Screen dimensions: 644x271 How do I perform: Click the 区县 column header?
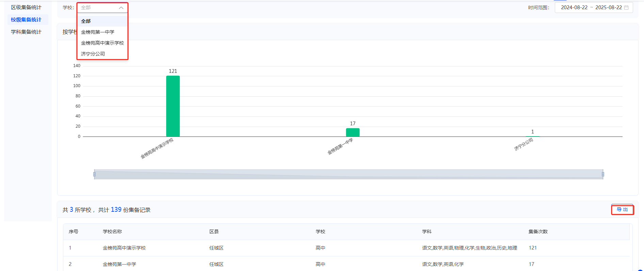click(x=214, y=232)
